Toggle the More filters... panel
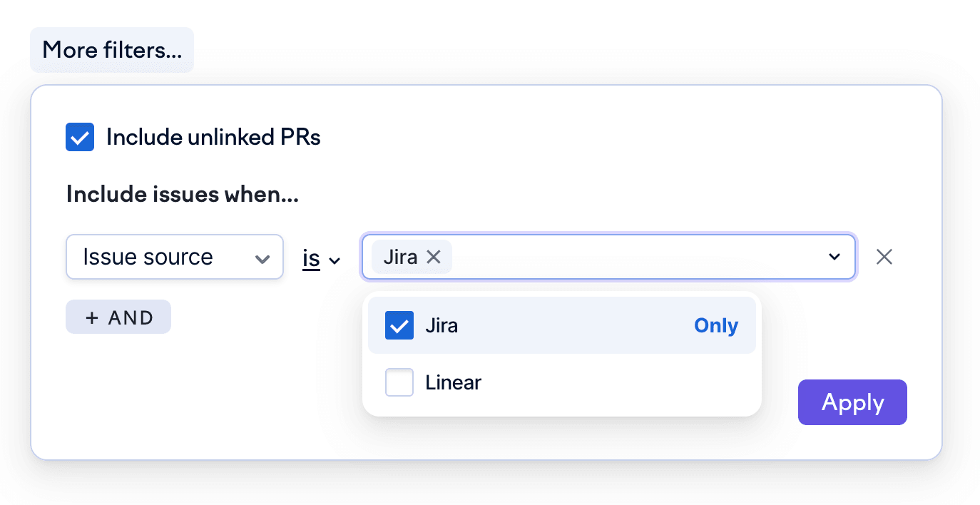 [x=112, y=50]
